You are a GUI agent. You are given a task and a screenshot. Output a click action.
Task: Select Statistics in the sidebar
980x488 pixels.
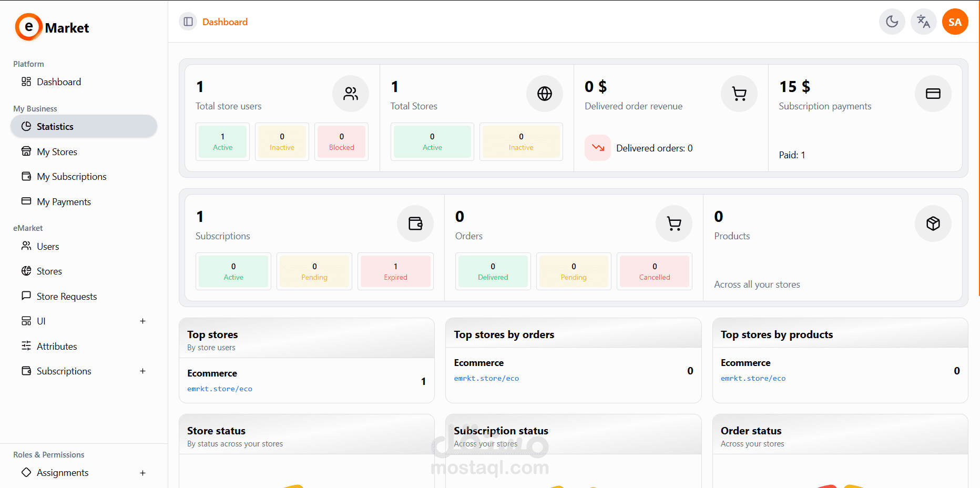click(x=84, y=126)
